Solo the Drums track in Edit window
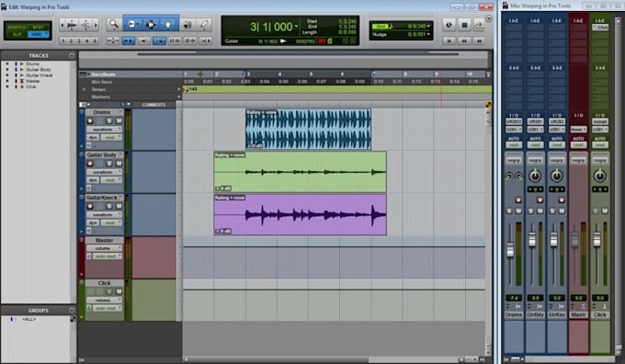This screenshot has height=364, width=625. point(109,120)
